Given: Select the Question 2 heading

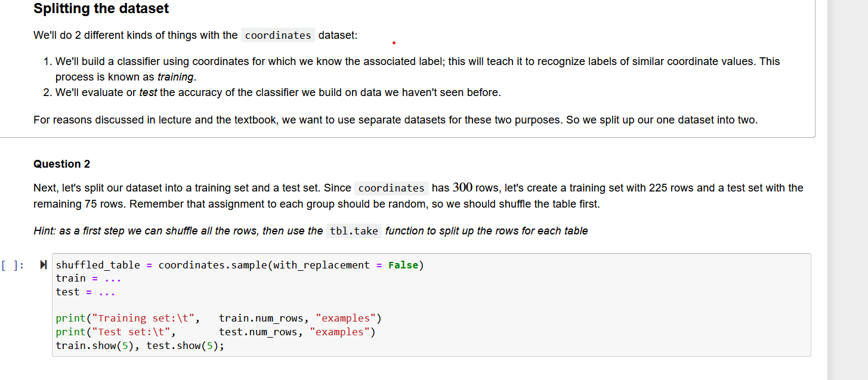Looking at the screenshot, I should coord(61,163).
